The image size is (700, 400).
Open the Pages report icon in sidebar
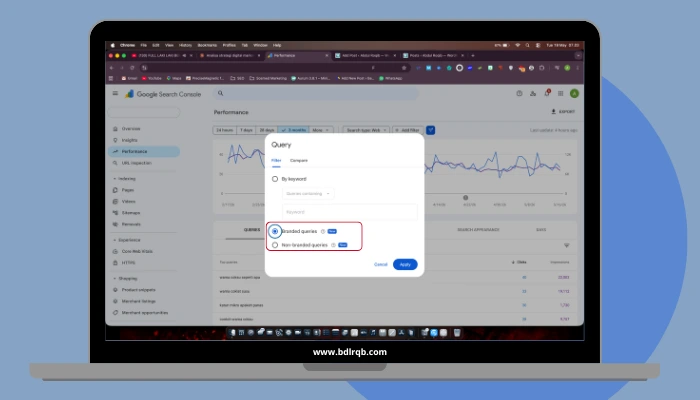[x=115, y=190]
